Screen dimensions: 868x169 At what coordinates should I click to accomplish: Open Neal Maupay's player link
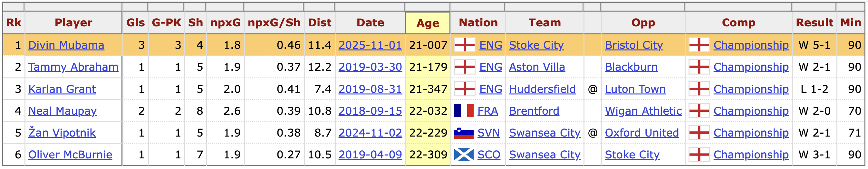pyautogui.click(x=62, y=111)
